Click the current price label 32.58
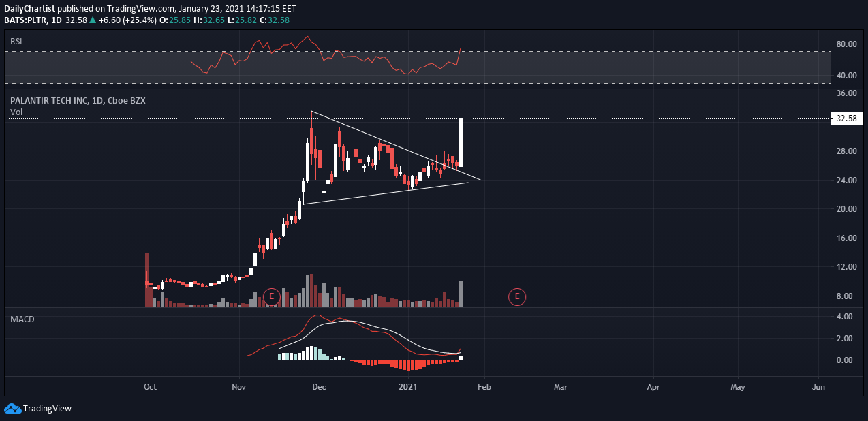This screenshot has width=868, height=421. (x=846, y=119)
